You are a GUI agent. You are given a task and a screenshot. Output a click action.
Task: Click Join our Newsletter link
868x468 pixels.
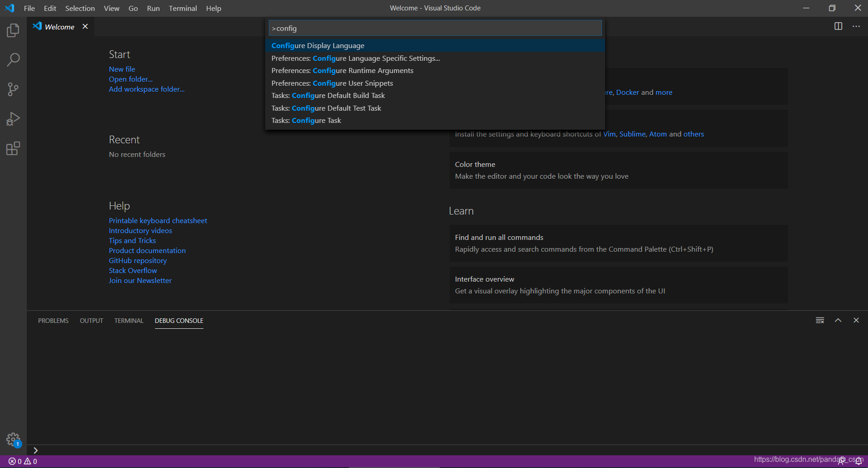coord(140,280)
